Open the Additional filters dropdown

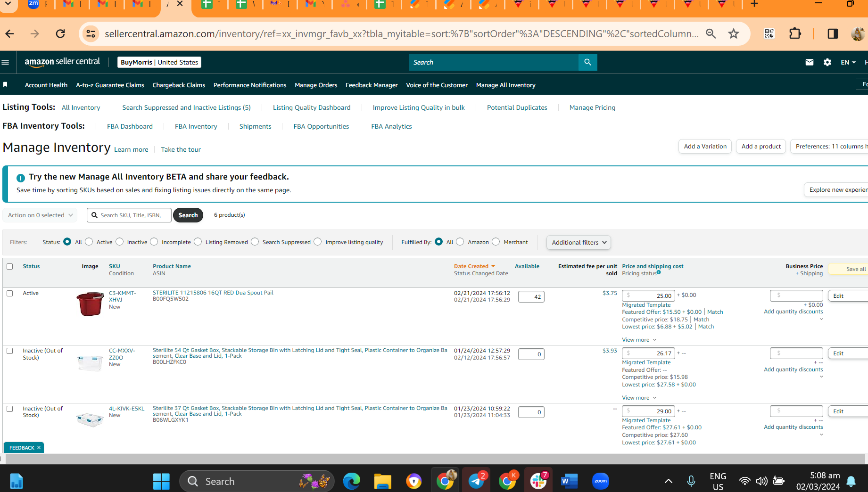point(579,242)
